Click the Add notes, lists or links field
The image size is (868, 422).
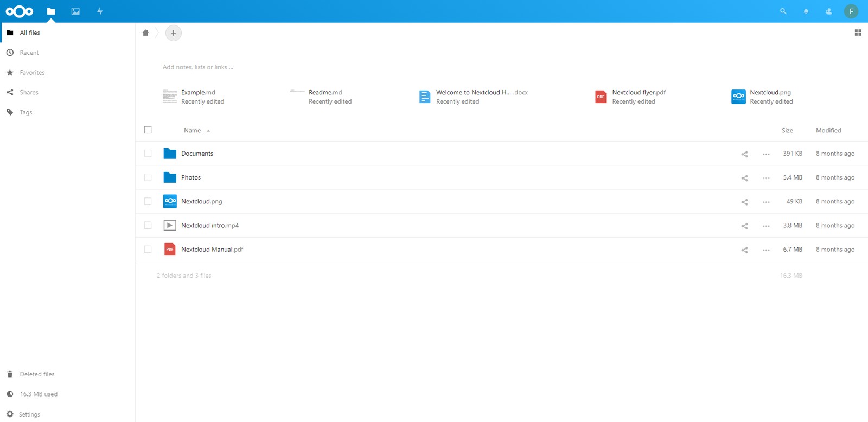pos(198,67)
